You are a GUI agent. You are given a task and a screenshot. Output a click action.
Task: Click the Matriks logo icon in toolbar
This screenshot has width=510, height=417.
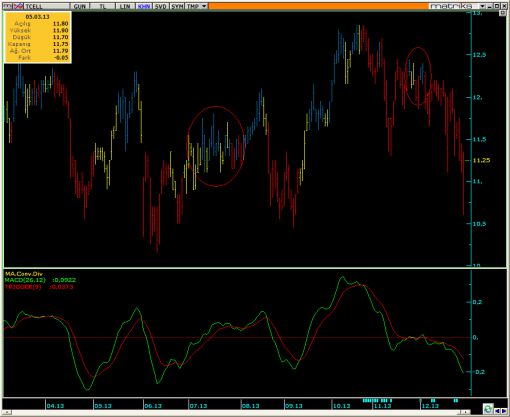click(8, 6)
